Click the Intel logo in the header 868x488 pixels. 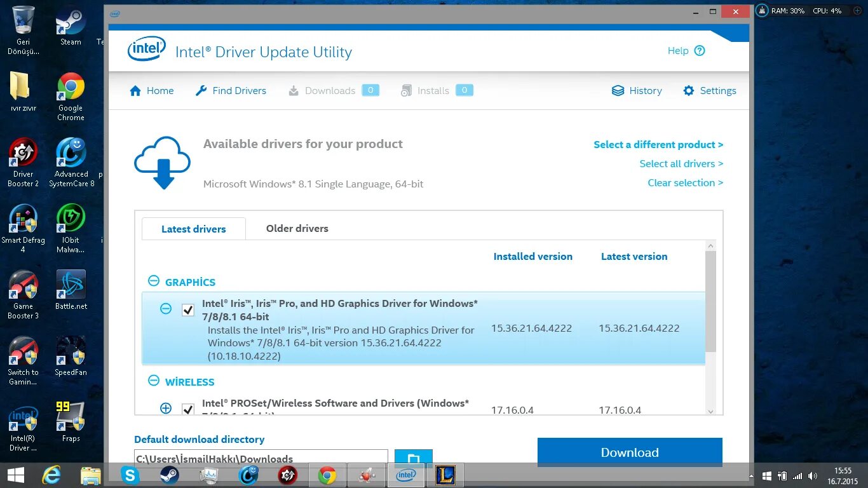147,49
